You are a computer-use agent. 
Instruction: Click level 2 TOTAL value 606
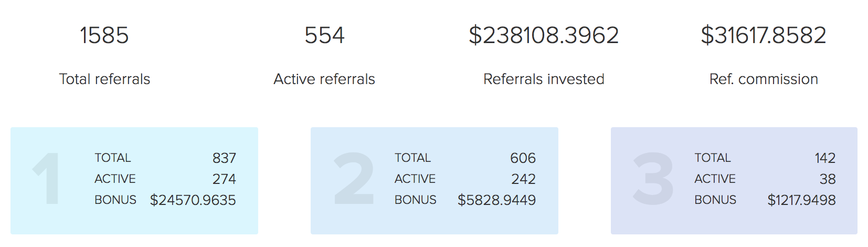(523, 158)
